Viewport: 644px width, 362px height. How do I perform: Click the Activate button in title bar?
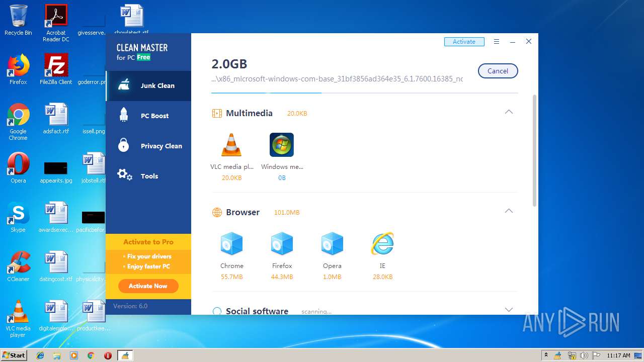tap(464, 42)
